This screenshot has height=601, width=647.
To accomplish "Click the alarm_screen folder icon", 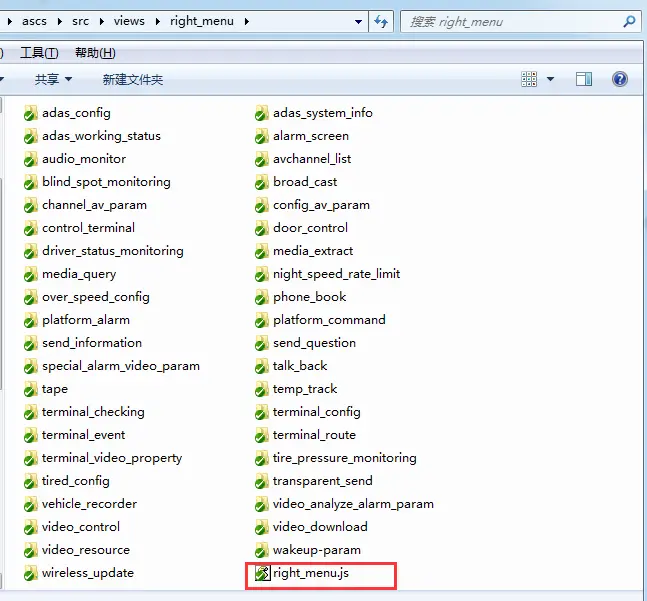I will click(262, 136).
